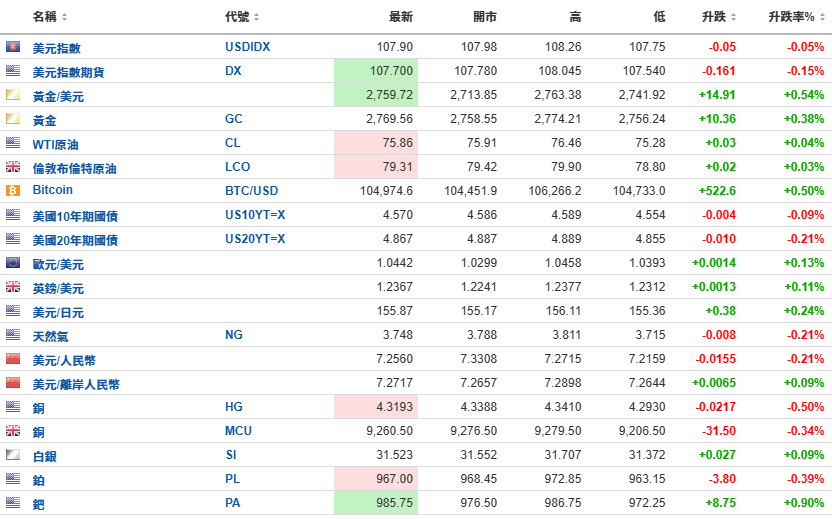Sort table by 升跌 column arrows
The height and width of the screenshot is (519, 832).
733,17
